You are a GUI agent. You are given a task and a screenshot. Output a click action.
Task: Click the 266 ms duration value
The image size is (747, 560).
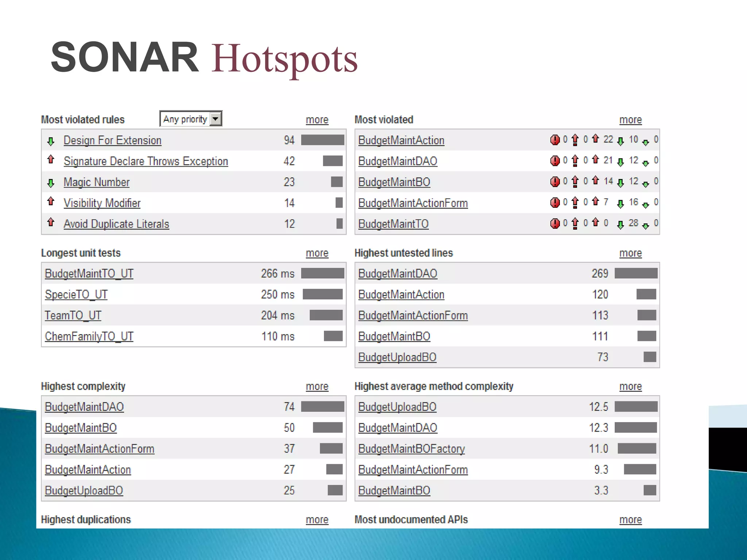(x=278, y=273)
